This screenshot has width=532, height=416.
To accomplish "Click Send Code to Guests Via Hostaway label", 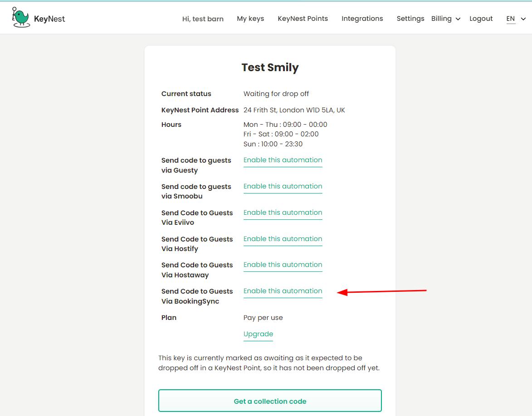I will pyautogui.click(x=197, y=270).
